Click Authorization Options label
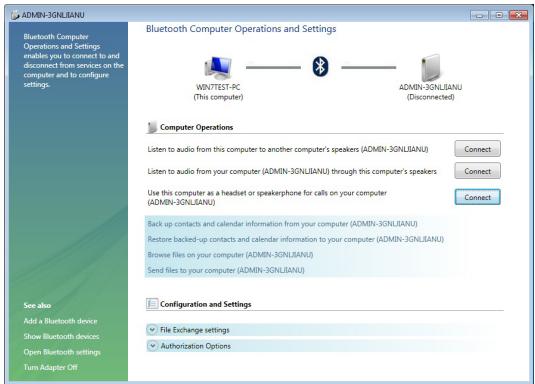The width and height of the screenshot is (535, 384). click(x=196, y=346)
